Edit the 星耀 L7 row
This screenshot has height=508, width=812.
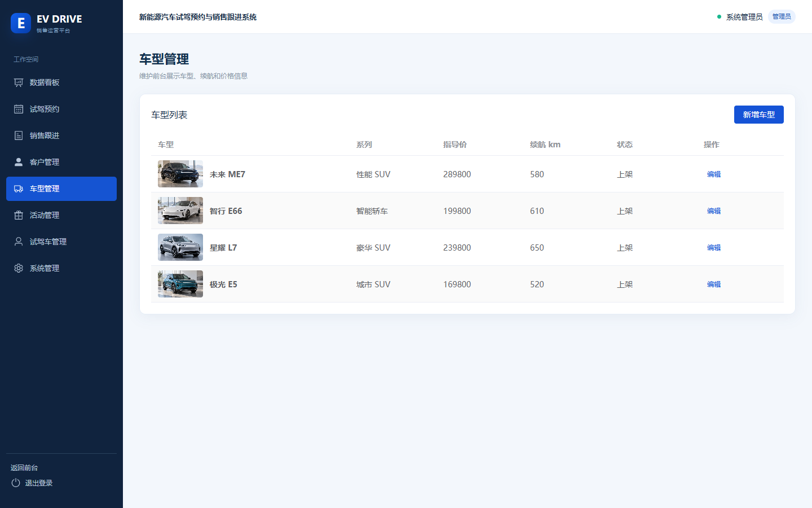coord(714,247)
